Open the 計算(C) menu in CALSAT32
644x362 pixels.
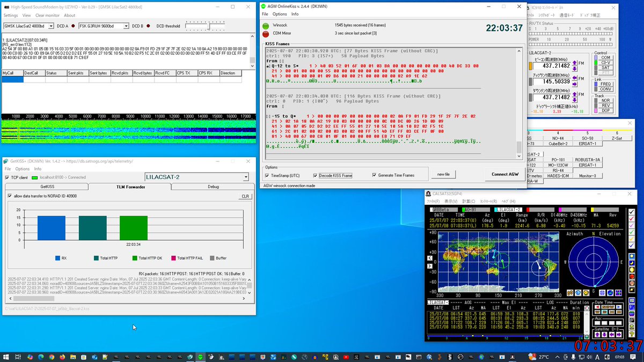click(470, 202)
